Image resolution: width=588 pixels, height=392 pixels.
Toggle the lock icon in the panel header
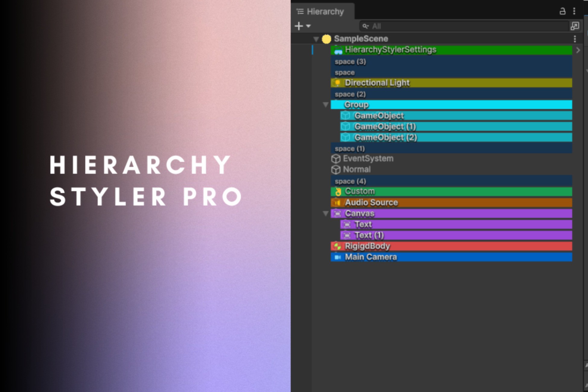(x=563, y=11)
